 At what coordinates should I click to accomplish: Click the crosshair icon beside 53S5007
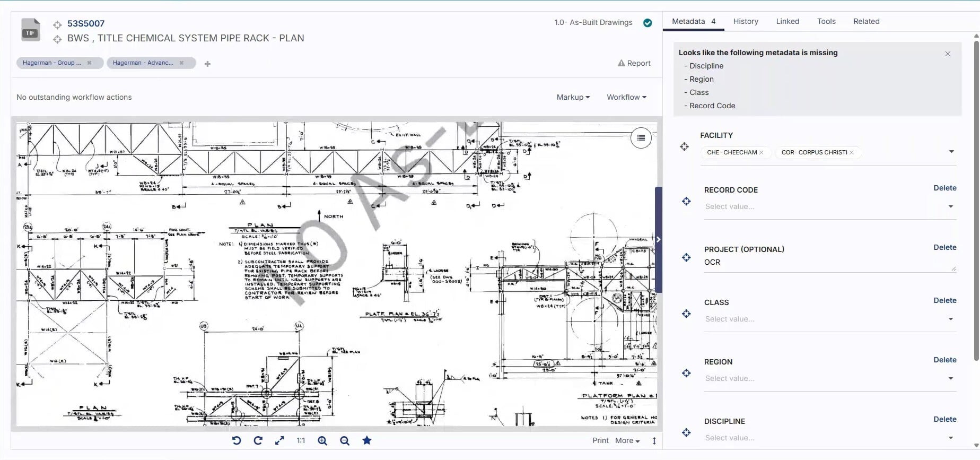(x=57, y=24)
